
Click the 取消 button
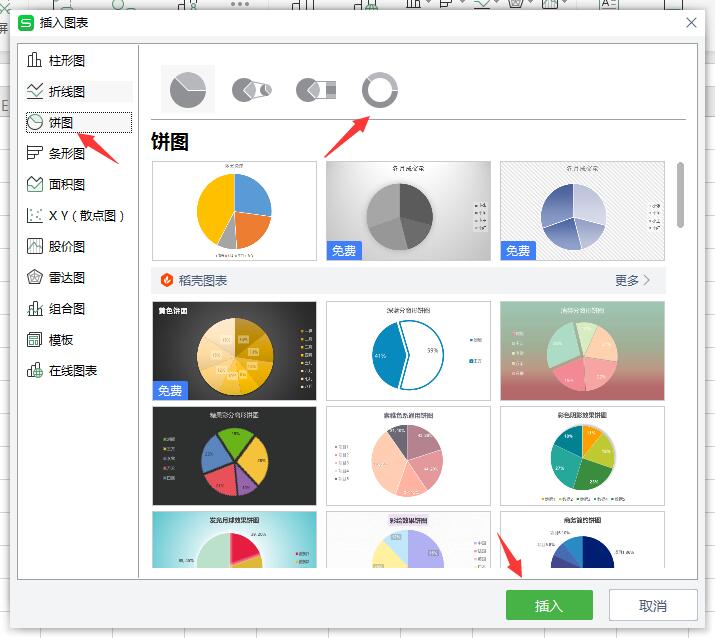[x=653, y=605]
